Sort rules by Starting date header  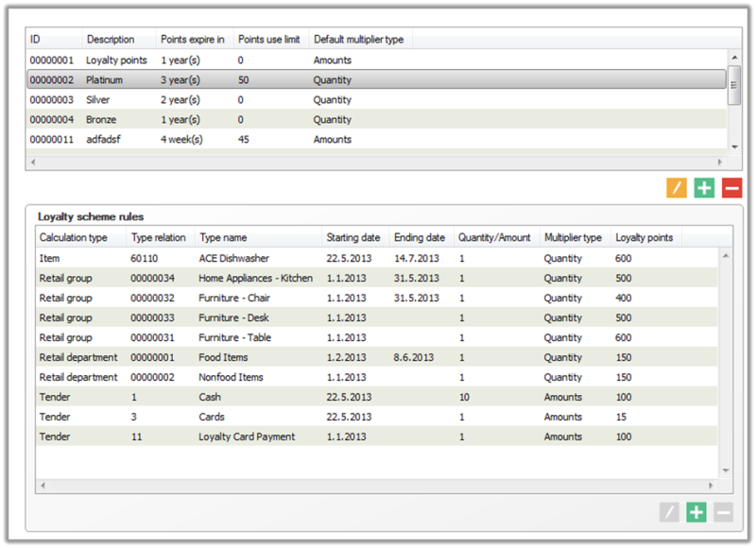tap(352, 238)
